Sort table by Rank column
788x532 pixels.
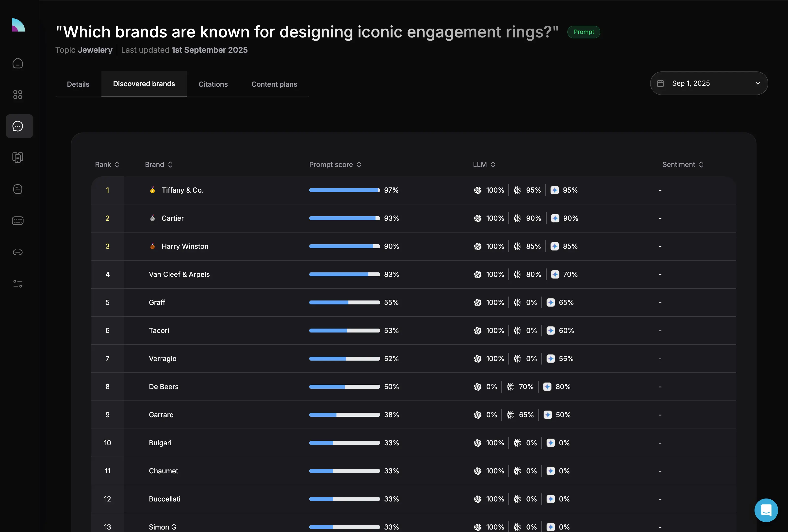(x=107, y=165)
